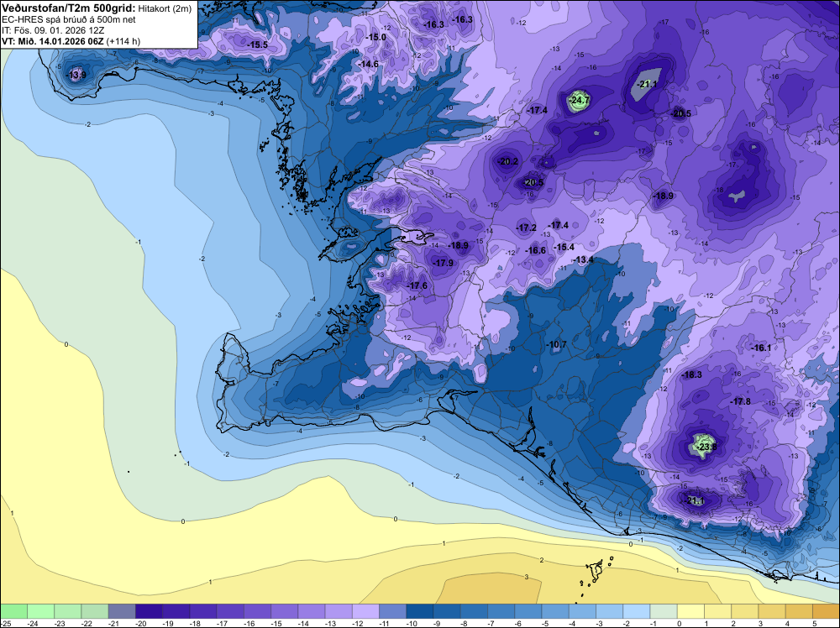
Task: Select the -13.4 temperature value
Action: tap(584, 259)
